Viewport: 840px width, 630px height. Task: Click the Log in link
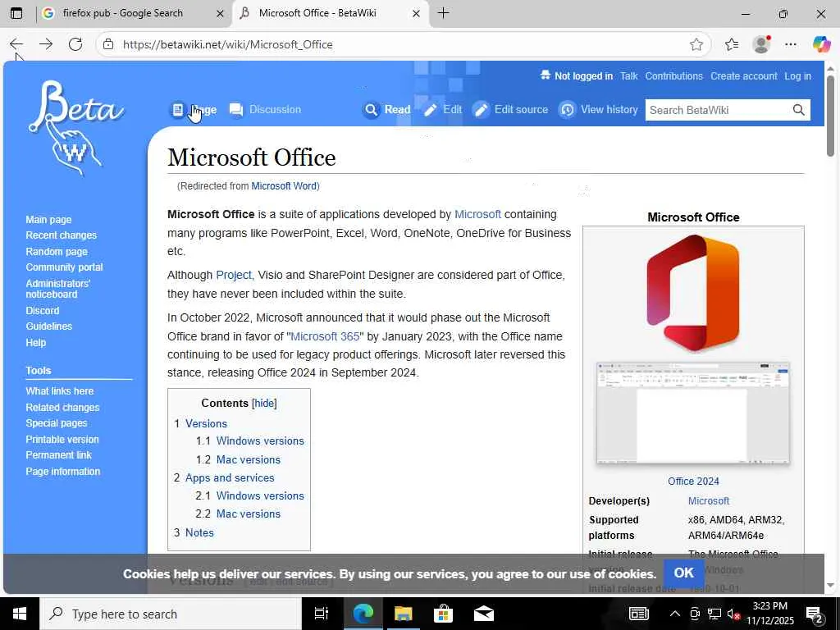(x=797, y=76)
